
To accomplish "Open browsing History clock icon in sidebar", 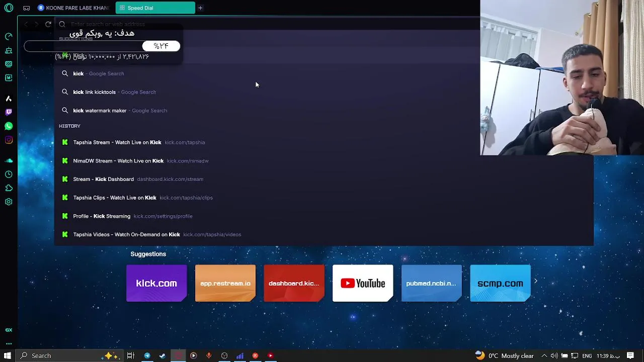I will click(9, 174).
